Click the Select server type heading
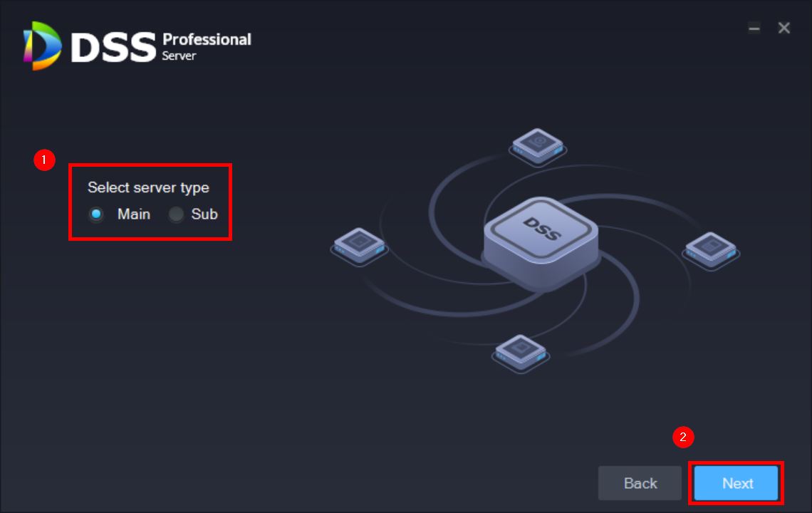The height and width of the screenshot is (513, 812). coord(148,187)
